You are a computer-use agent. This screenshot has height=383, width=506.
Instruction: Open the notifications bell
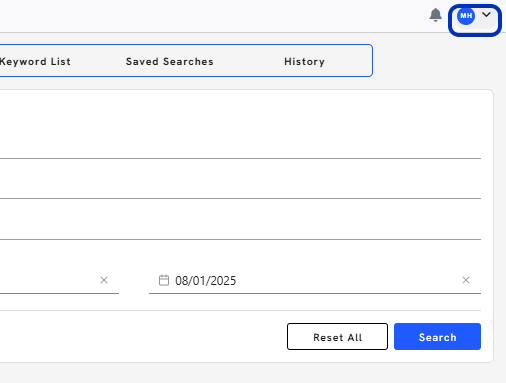[x=435, y=15]
